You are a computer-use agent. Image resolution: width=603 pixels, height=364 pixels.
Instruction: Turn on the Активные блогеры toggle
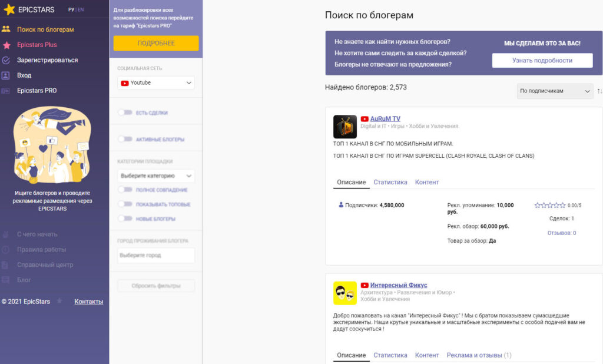(x=125, y=140)
